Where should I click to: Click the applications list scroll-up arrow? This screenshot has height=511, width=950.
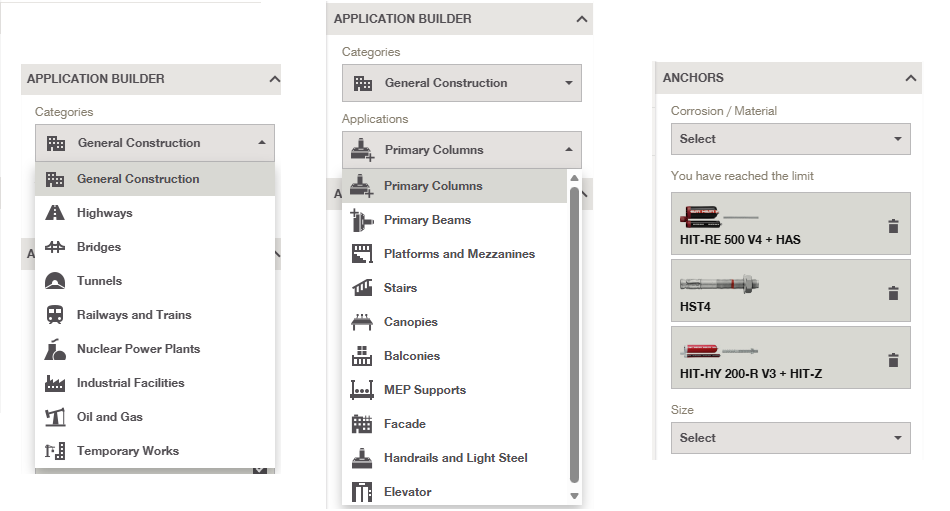tap(574, 178)
